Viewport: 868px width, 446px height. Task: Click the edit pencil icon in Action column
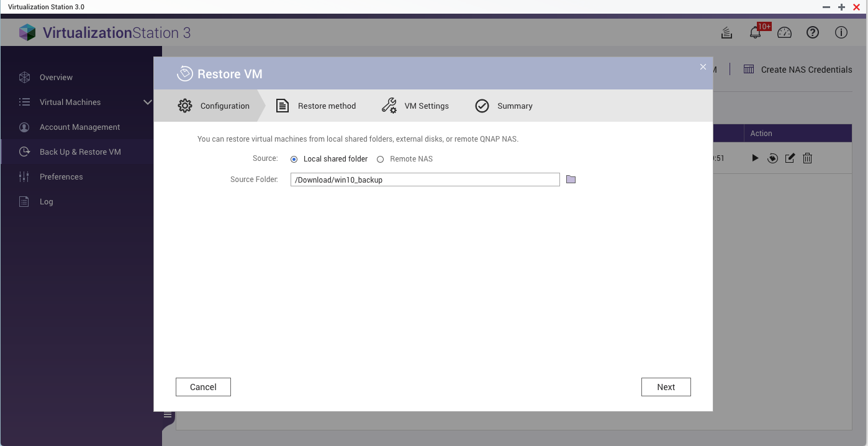pyautogui.click(x=790, y=158)
